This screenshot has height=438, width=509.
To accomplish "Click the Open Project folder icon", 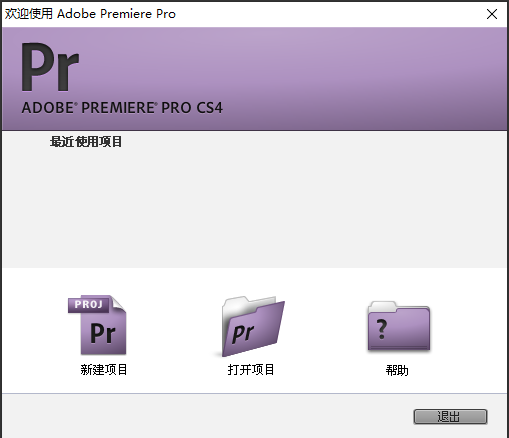I will pos(253,326).
